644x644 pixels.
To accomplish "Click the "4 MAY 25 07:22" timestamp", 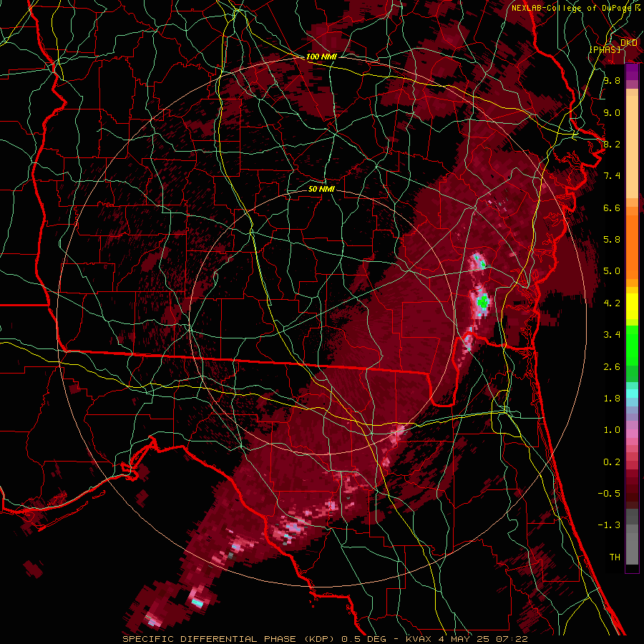I will pos(483,639).
